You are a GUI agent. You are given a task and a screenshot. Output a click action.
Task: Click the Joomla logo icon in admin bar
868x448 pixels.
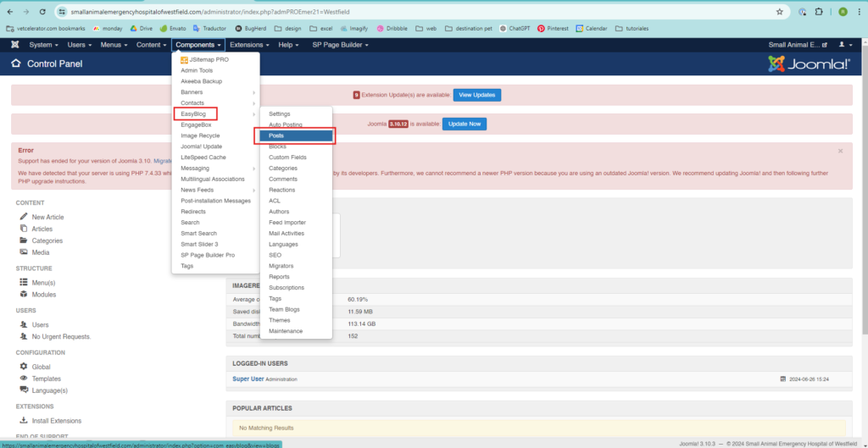pos(14,44)
